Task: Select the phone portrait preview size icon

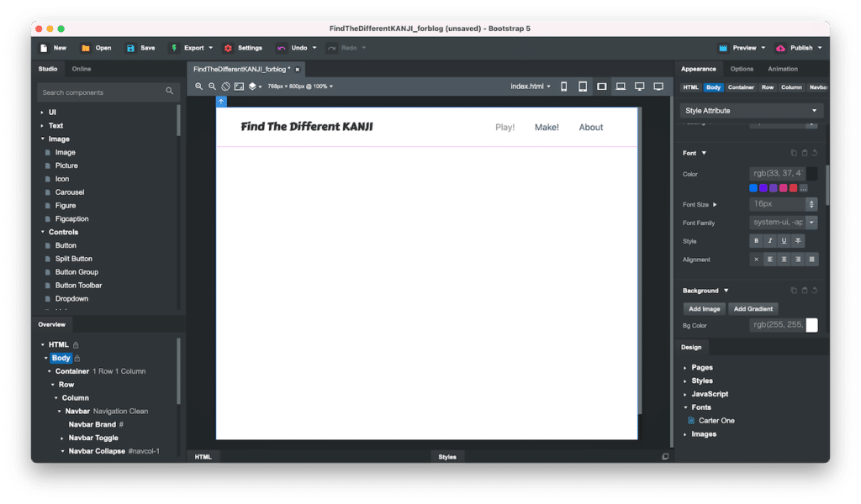Action: point(563,87)
